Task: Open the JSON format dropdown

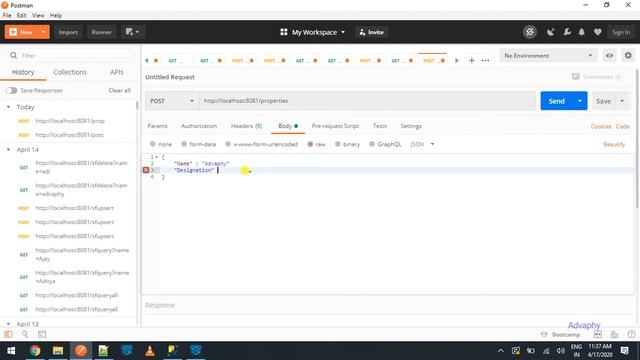Action: 422,144
